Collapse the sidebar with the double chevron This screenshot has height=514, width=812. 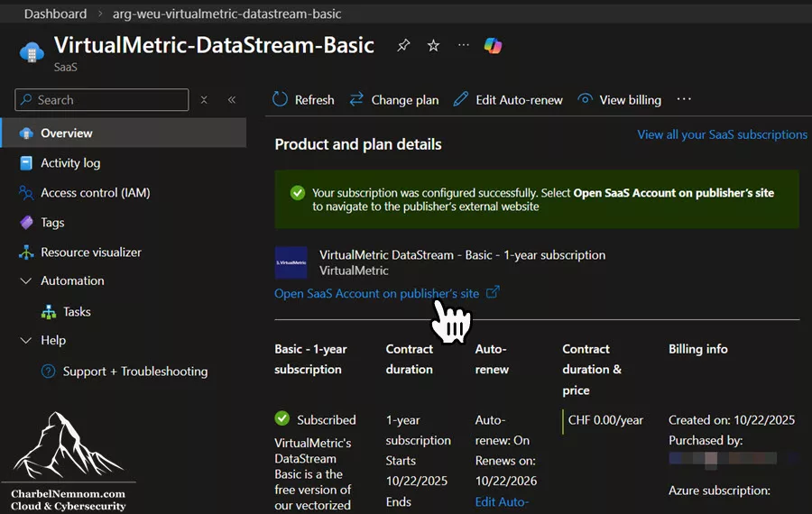pos(232,100)
